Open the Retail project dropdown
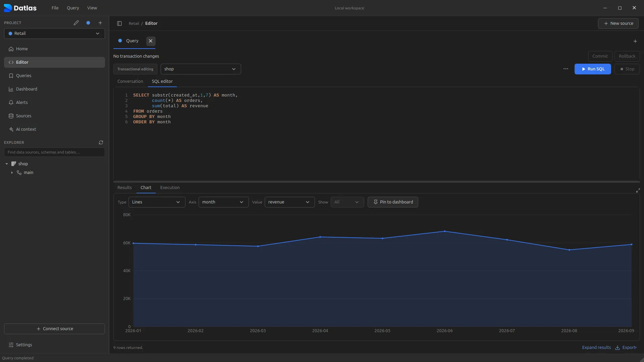Screen dimensions: 644x362 click(54, 34)
